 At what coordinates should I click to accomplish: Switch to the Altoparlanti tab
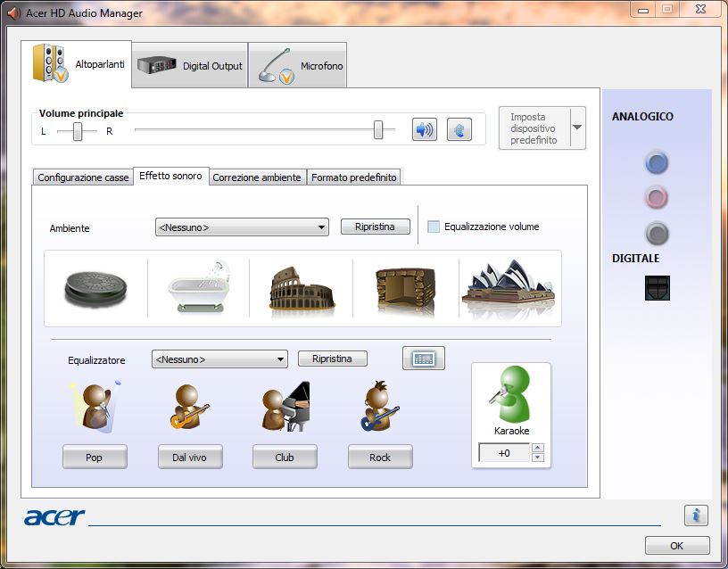pos(77,63)
